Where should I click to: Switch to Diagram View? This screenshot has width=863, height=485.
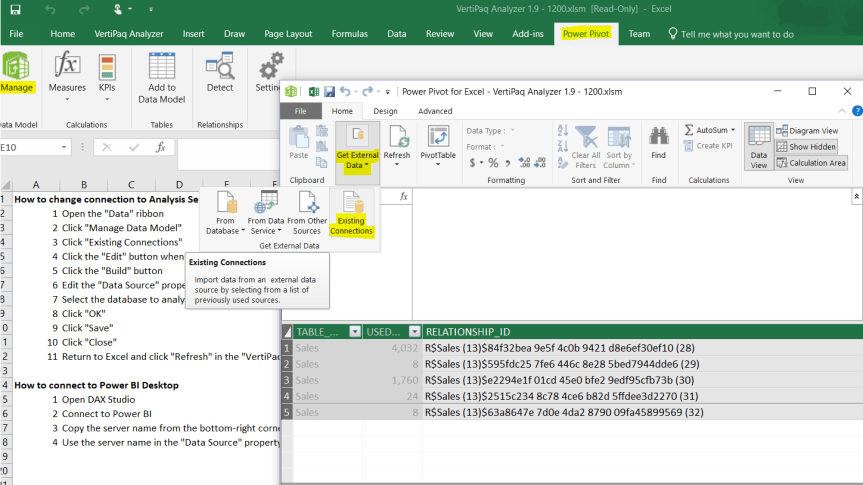[x=807, y=130]
